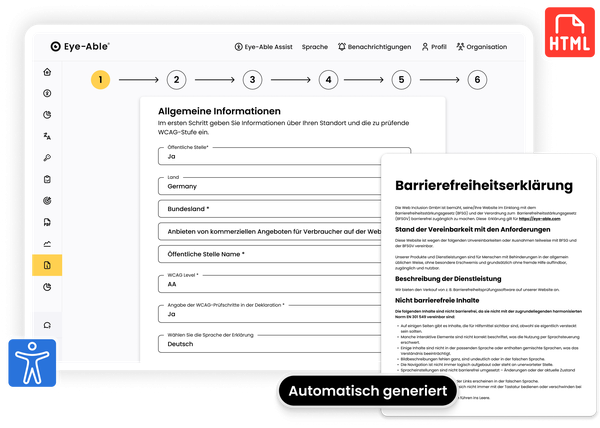Image resolution: width=600 pixels, height=428 pixels.
Task: Click the Automatisch generiert badge
Action: pos(368,391)
